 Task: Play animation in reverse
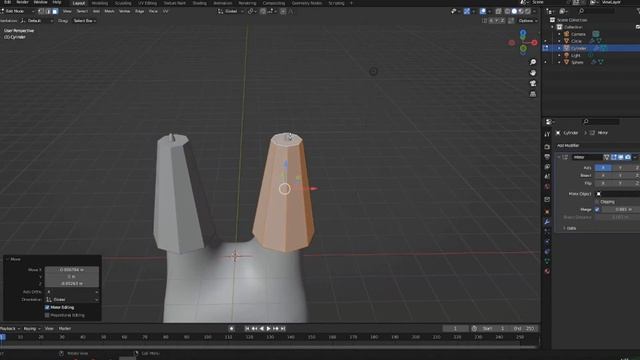tap(262, 329)
